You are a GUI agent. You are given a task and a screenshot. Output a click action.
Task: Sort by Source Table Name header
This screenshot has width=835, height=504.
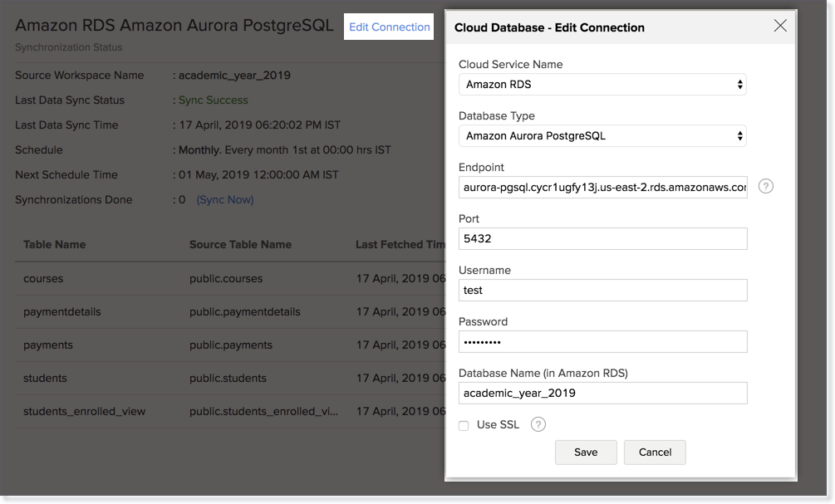tap(240, 245)
